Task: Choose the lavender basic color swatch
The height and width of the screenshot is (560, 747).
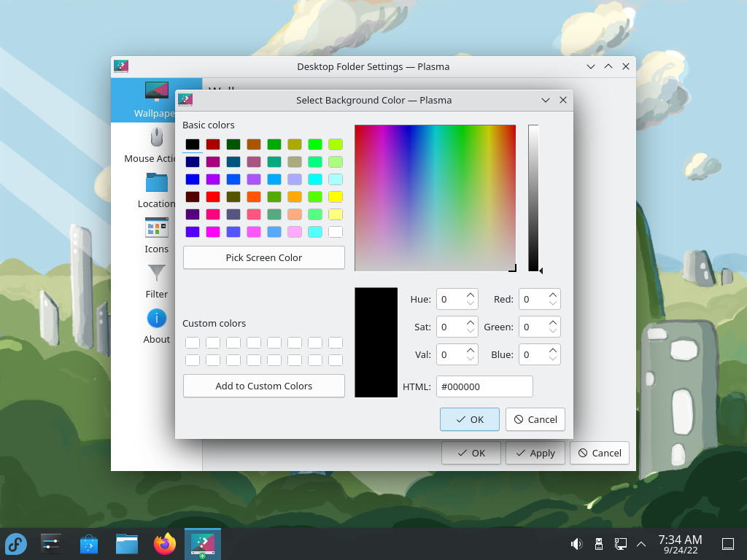Action: [295, 179]
